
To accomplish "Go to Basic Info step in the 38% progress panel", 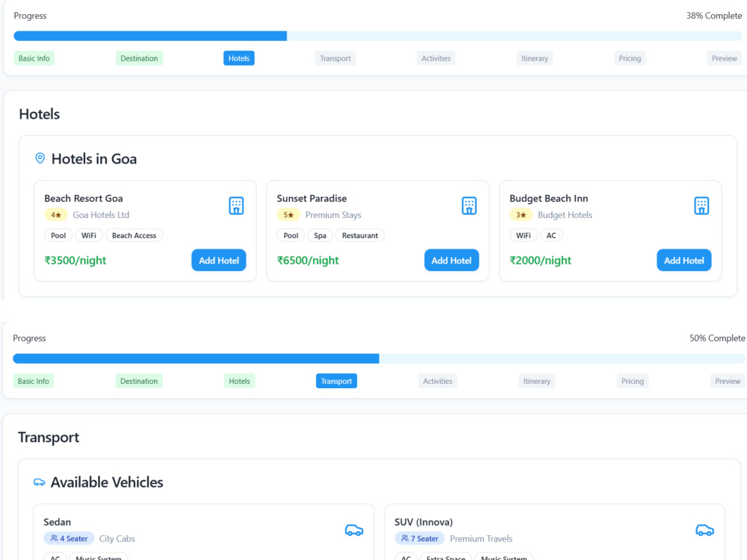I will tap(34, 58).
